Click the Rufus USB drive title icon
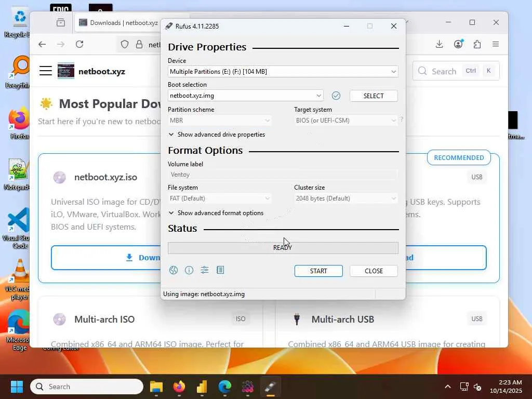Screen dimensions: 532x399 point(169,26)
